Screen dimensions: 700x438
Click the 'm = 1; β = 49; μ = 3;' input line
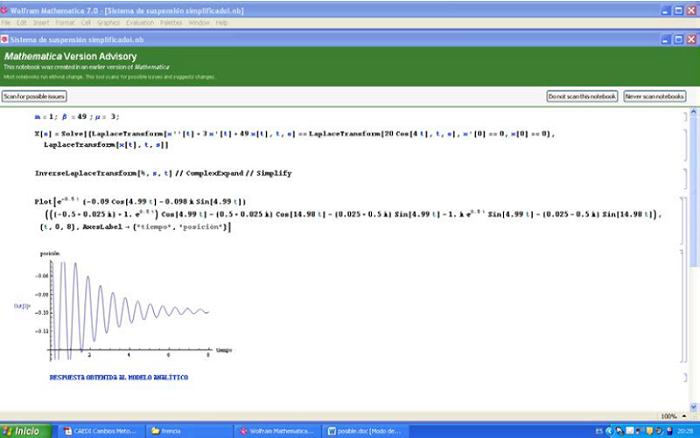point(77,117)
